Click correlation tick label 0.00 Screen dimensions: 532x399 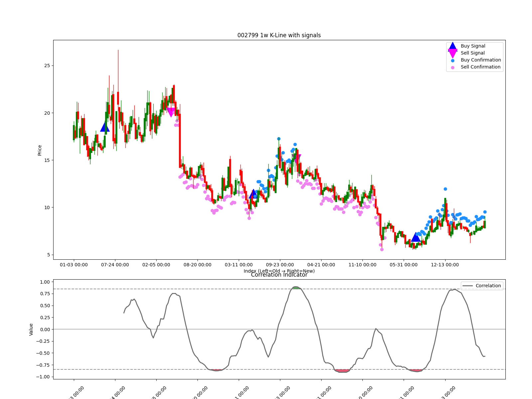[45, 330]
